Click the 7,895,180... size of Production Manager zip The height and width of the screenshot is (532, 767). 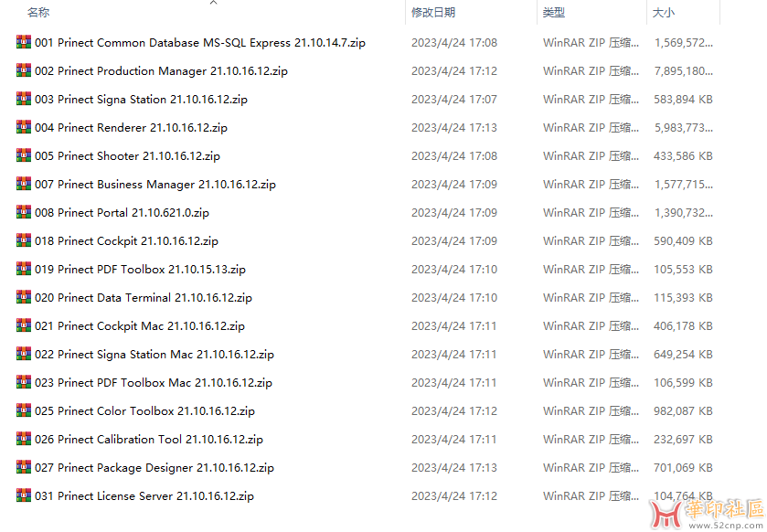pos(684,71)
